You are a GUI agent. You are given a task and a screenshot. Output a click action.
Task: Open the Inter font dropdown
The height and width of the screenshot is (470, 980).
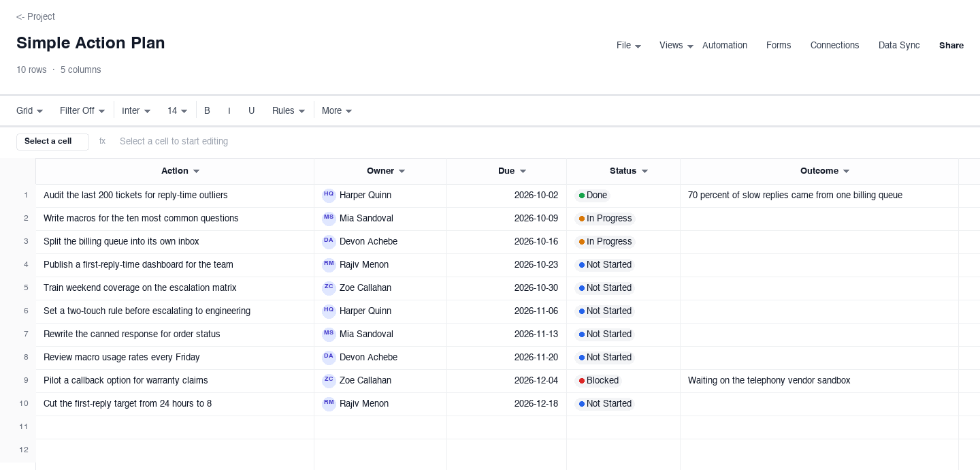pyautogui.click(x=136, y=111)
